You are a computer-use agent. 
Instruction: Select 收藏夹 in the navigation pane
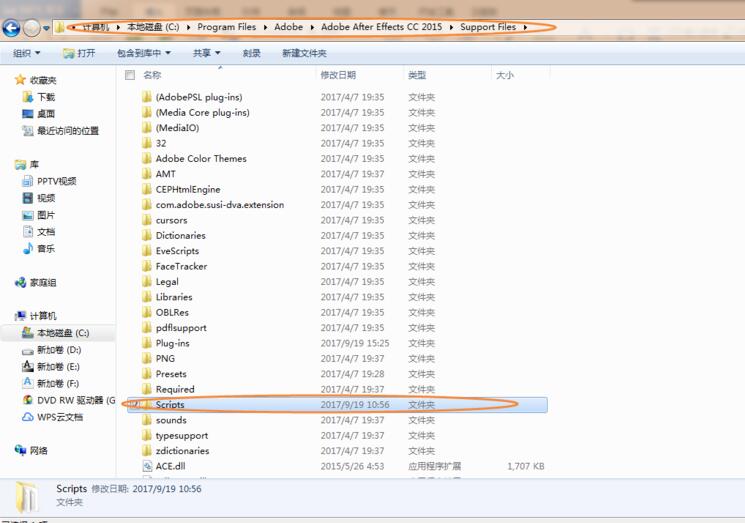[x=43, y=80]
